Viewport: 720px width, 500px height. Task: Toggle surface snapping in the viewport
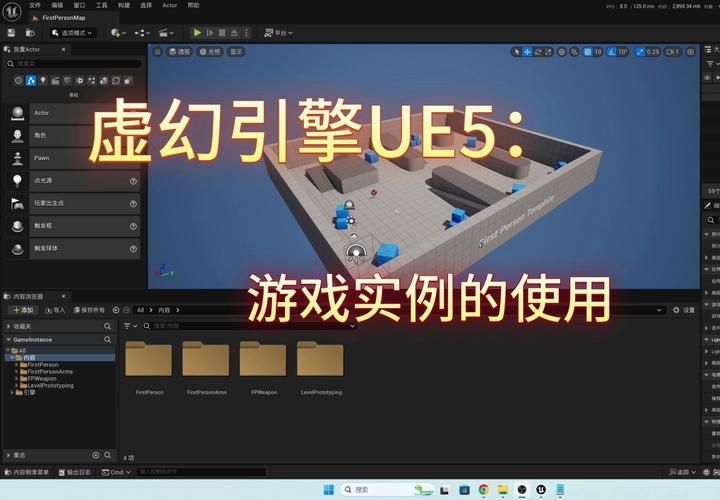(x=574, y=52)
